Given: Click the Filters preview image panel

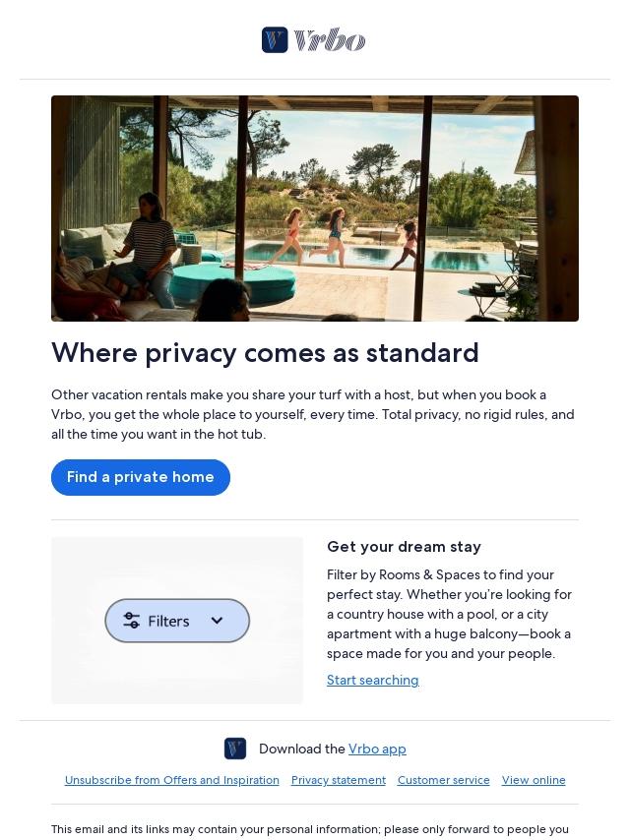Looking at the screenshot, I should [x=177, y=621].
